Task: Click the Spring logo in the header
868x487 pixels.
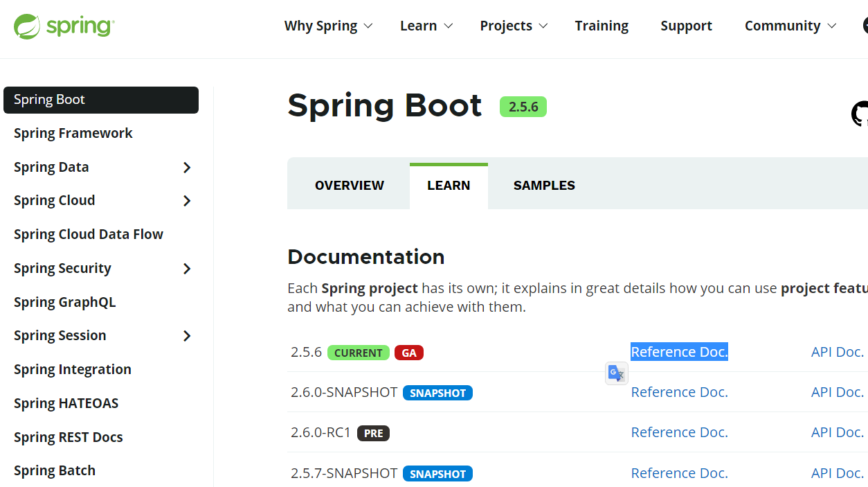Action: point(64,26)
